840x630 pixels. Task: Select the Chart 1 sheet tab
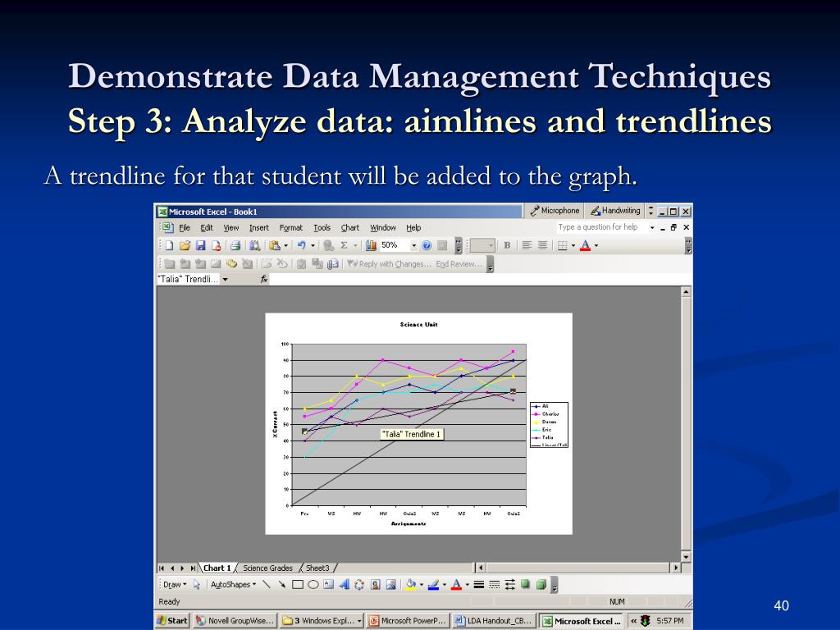coord(217,568)
